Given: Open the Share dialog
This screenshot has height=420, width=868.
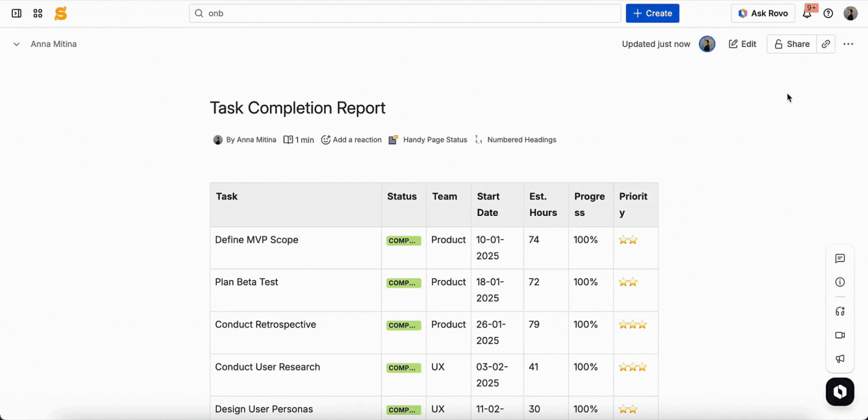Looking at the screenshot, I should 792,44.
